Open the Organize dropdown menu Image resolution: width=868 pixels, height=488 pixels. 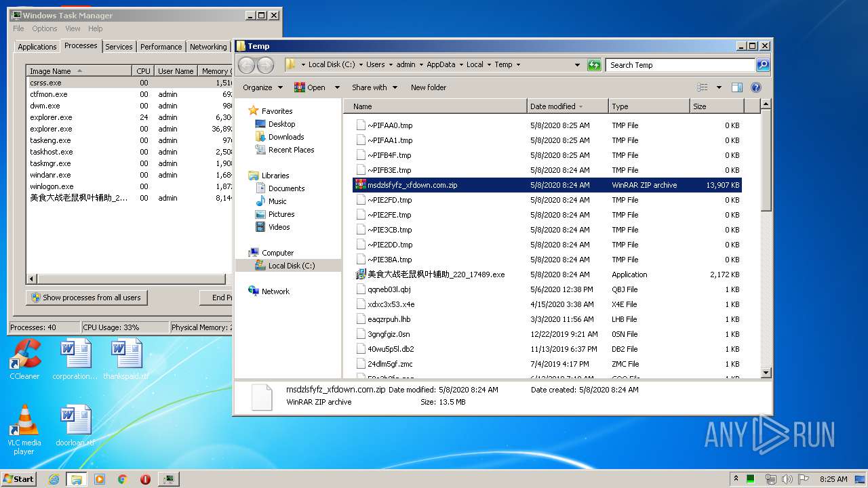click(262, 87)
